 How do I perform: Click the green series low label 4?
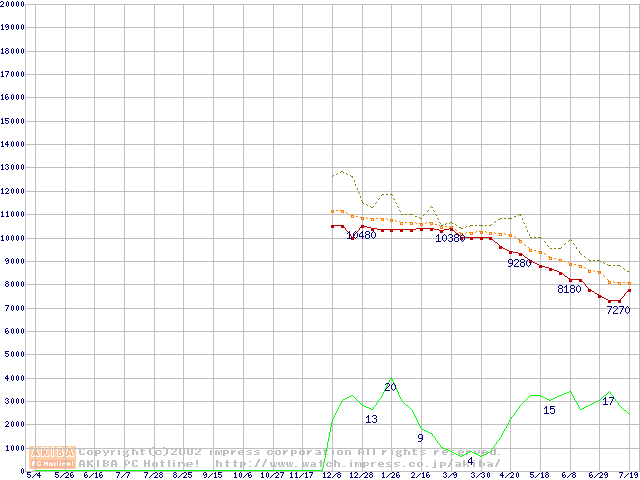470,461
